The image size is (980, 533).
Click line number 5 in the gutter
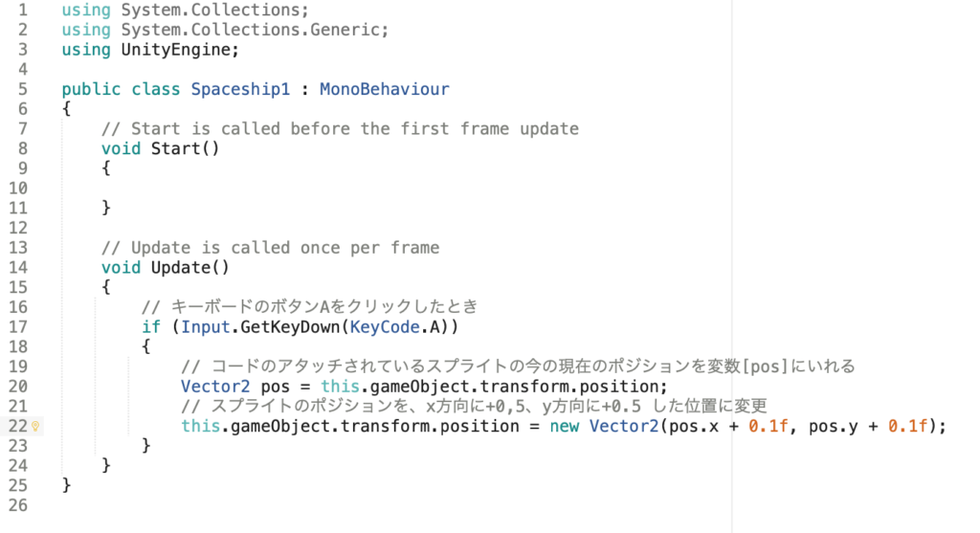pos(22,89)
